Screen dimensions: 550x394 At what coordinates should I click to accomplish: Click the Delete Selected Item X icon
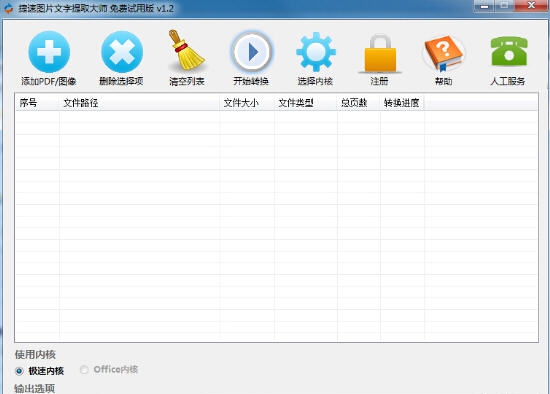pyautogui.click(x=122, y=52)
